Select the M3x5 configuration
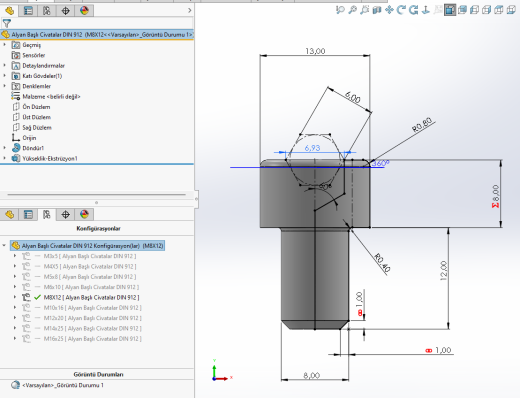Screen dimensions: 520x398 (x=90, y=256)
